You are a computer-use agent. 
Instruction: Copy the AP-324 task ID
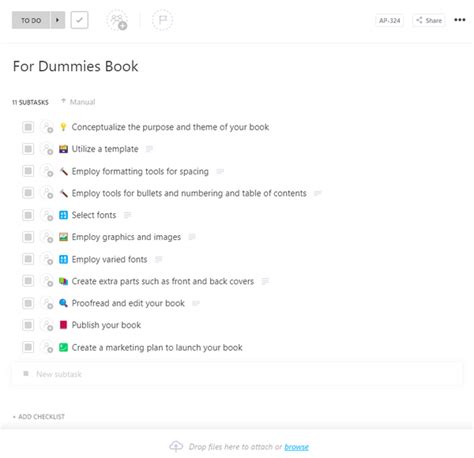(x=389, y=20)
